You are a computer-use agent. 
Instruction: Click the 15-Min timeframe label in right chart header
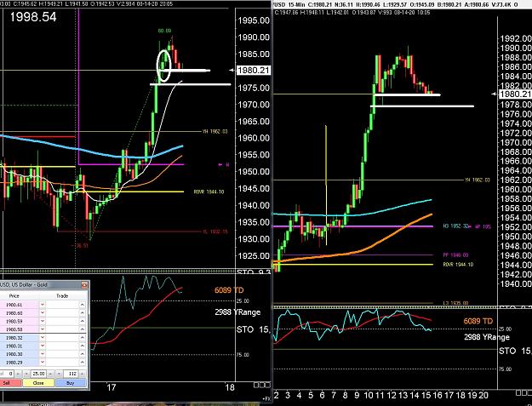296,4
